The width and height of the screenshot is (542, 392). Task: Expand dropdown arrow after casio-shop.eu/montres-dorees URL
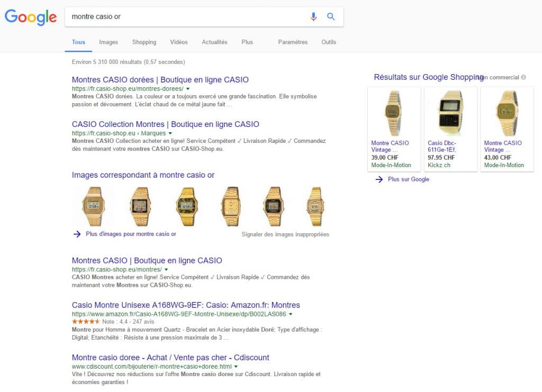click(188, 89)
